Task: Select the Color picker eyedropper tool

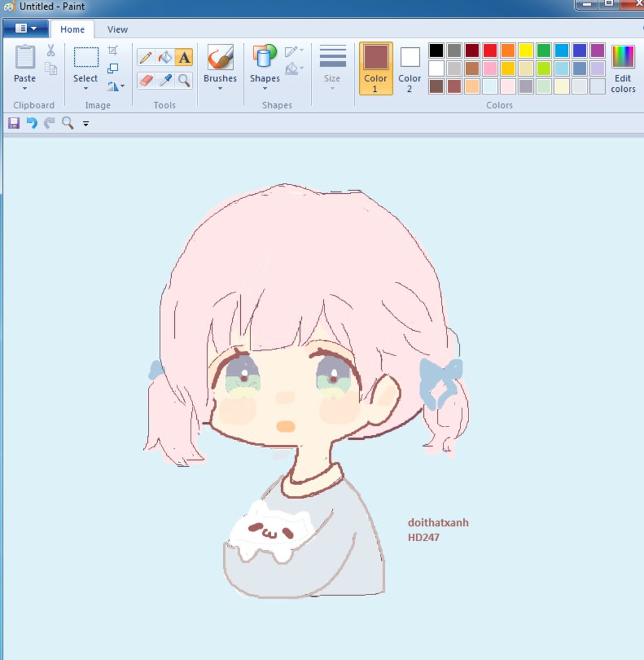Action: point(165,80)
